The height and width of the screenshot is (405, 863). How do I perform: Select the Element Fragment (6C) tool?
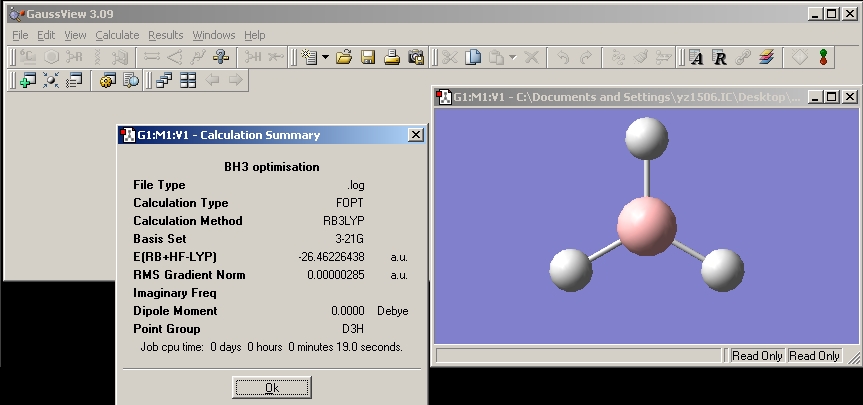[28, 57]
